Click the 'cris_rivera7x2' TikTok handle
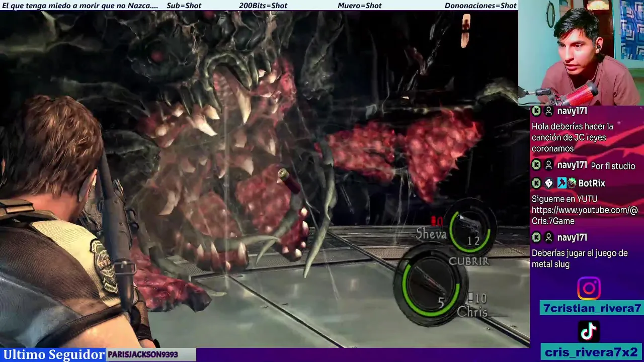This screenshot has width=644, height=362. [591, 352]
